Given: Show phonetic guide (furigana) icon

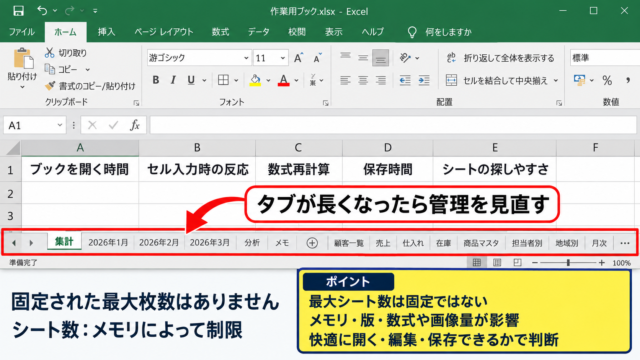Looking at the screenshot, I should (x=313, y=80).
